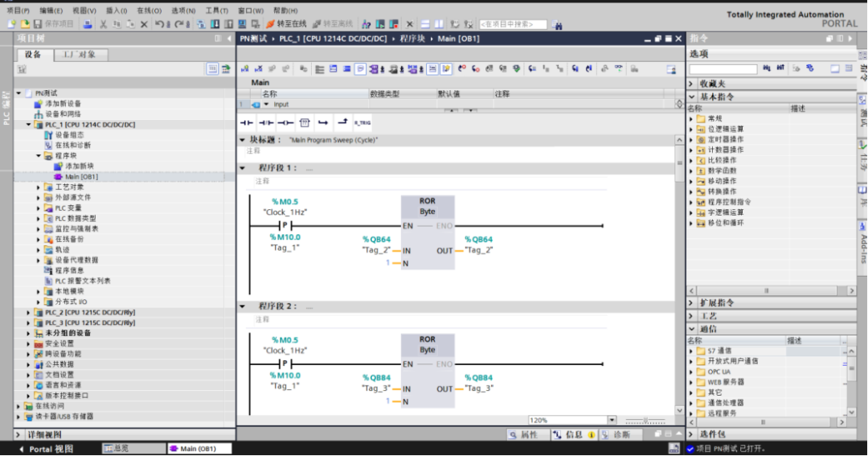Expand the 工艺对象 tree folder
The height and width of the screenshot is (456, 868).
39,187
